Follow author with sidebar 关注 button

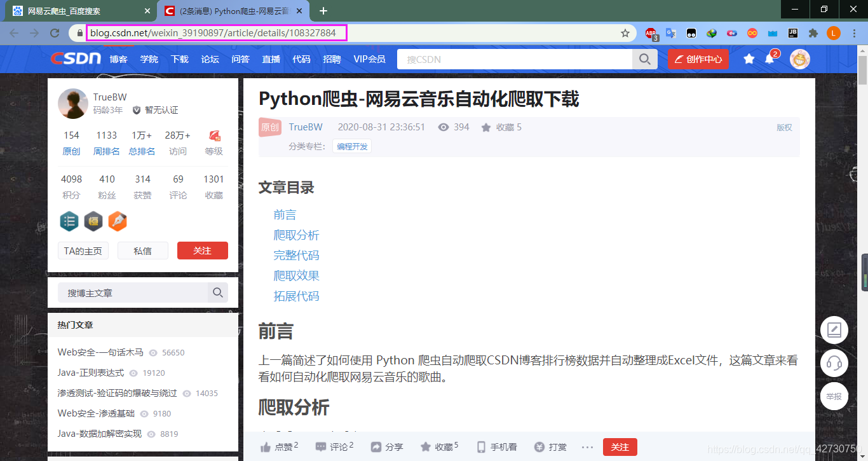coord(203,251)
